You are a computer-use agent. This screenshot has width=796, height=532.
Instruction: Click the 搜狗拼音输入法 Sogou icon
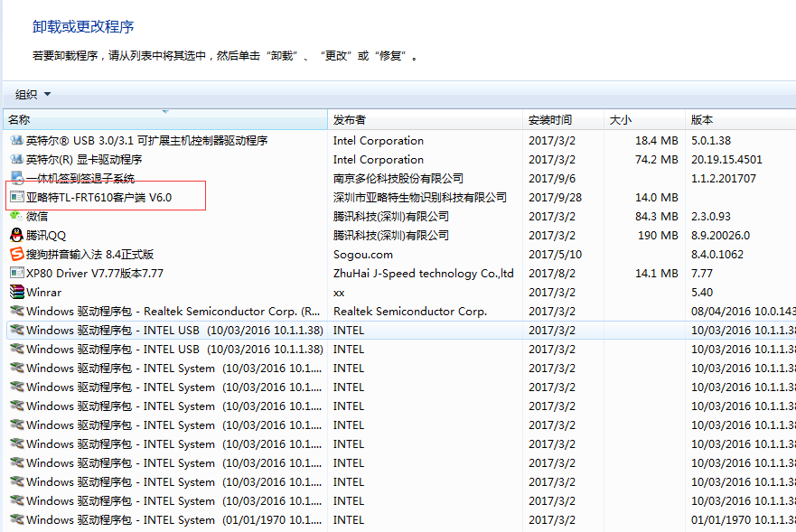(x=17, y=254)
